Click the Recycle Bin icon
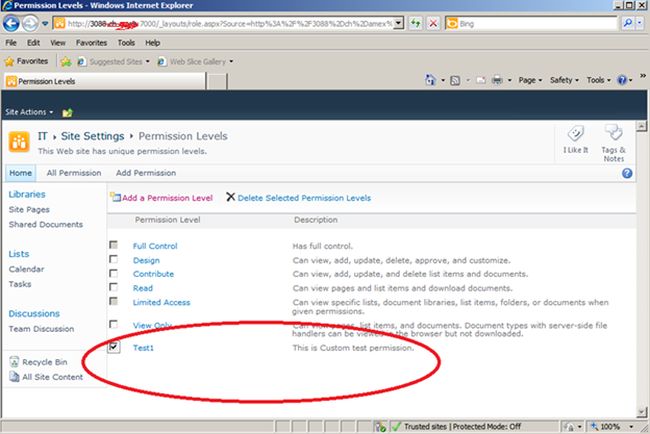650x434 pixels. [x=15, y=362]
